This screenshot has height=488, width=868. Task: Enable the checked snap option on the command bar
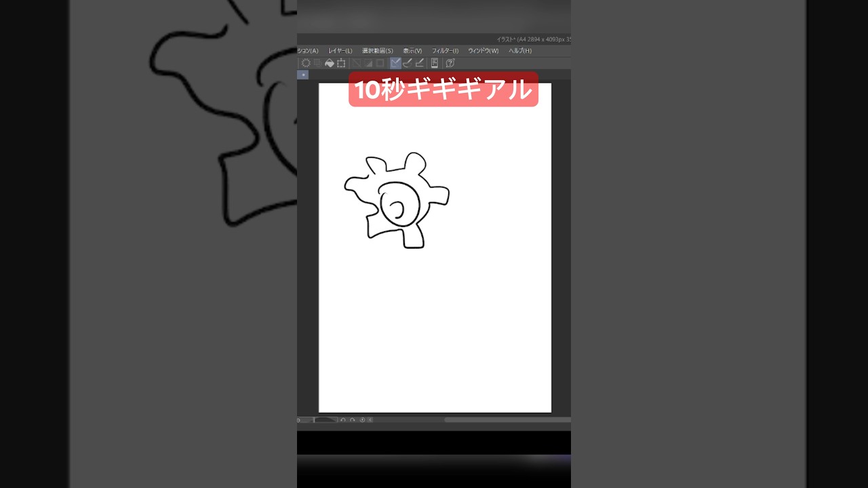pos(395,62)
